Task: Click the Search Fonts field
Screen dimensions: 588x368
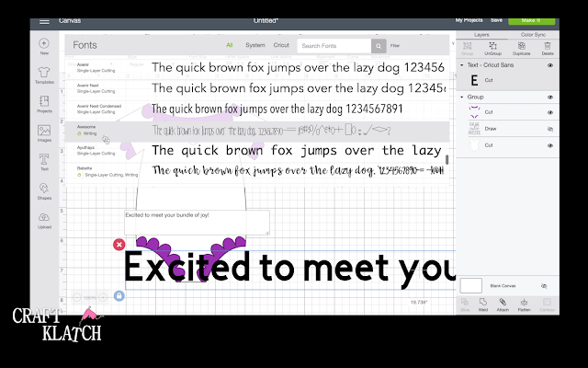Action: (334, 46)
